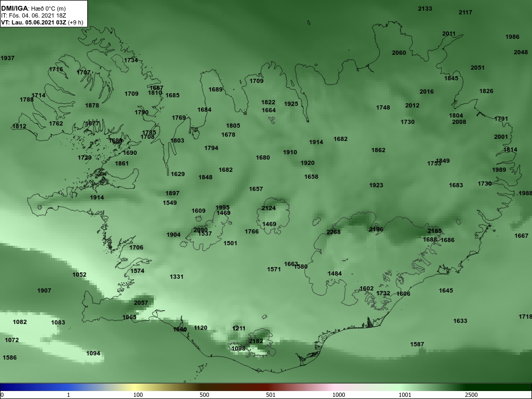The image size is (532, 399).
Task: Select the map value '2196'
Action: [x=376, y=229]
